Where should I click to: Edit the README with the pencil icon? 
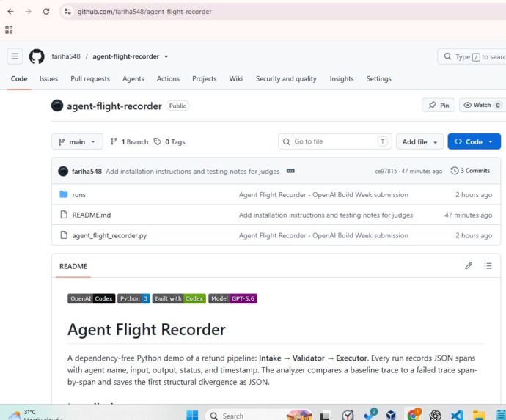[x=469, y=266]
